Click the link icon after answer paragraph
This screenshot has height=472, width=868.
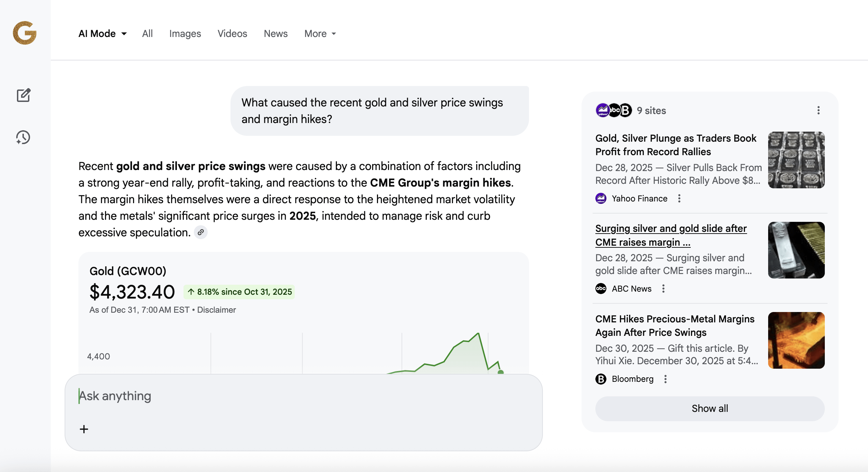(x=201, y=232)
